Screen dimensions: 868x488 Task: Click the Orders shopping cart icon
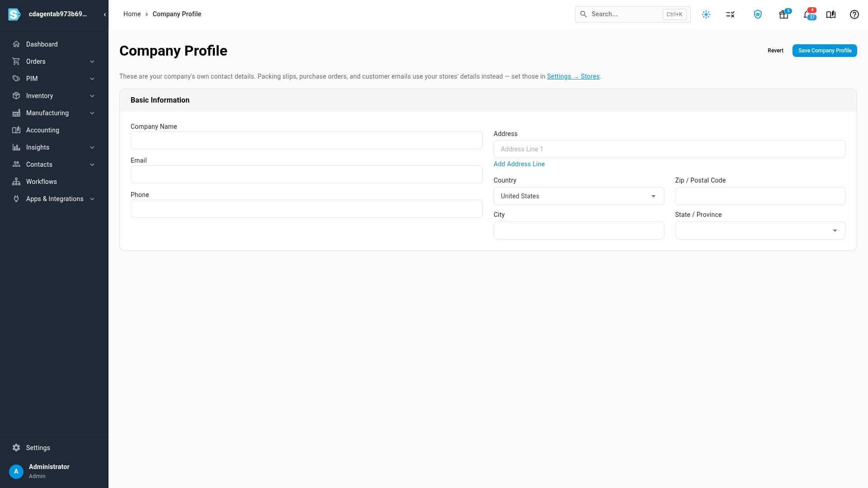pos(16,61)
